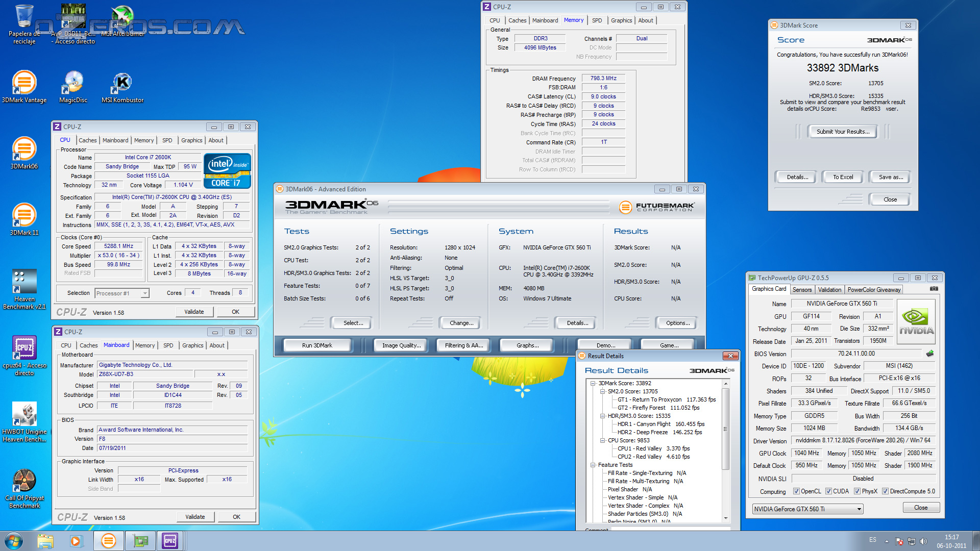The image size is (980, 551).
Task: Open the Papelera de reciclaje desktop icon
Action: click(x=24, y=24)
